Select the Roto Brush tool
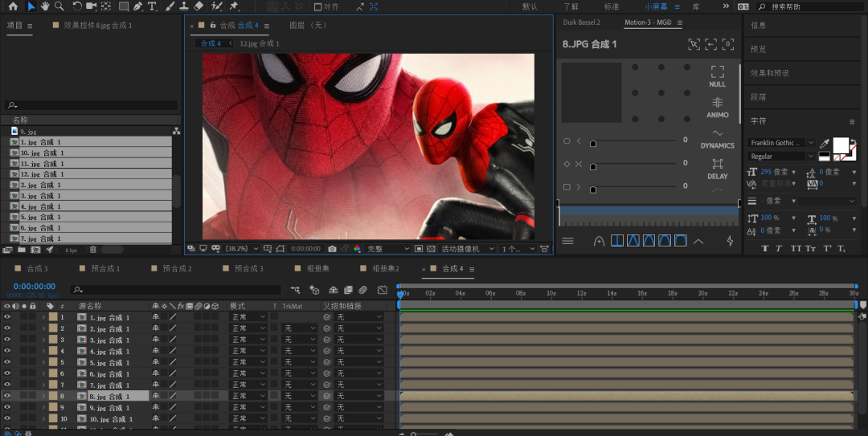Screen dimensions: 868x436 [218, 6]
